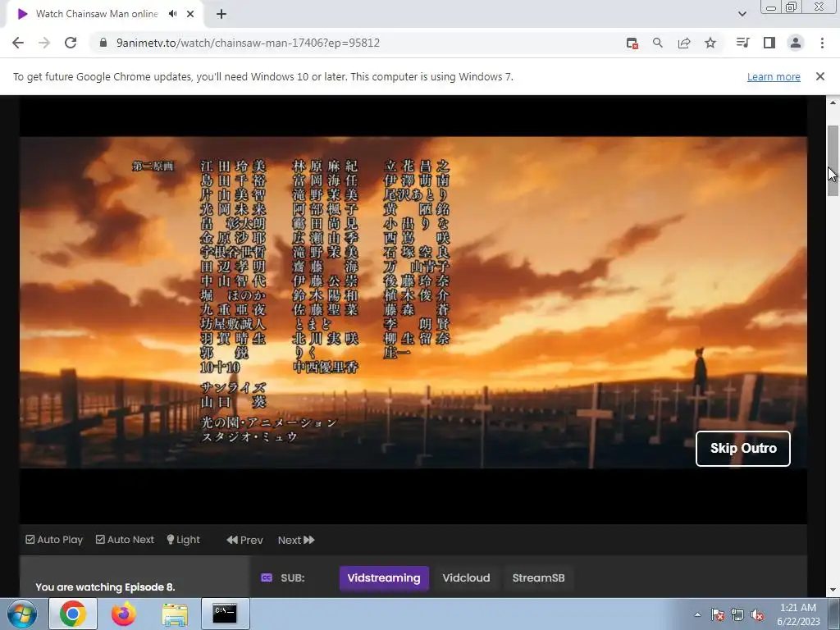Image resolution: width=840 pixels, height=630 pixels.
Task: Dismiss the Chrome update notification bar
Action: point(819,76)
